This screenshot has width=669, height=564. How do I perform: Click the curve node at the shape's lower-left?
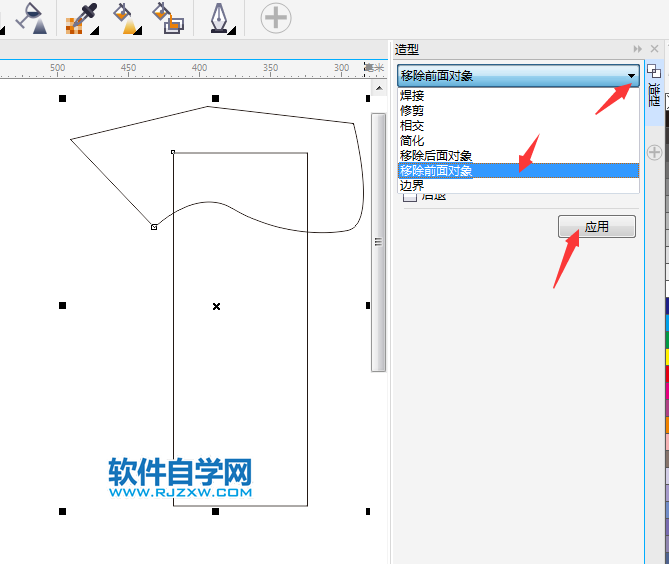[x=154, y=227]
